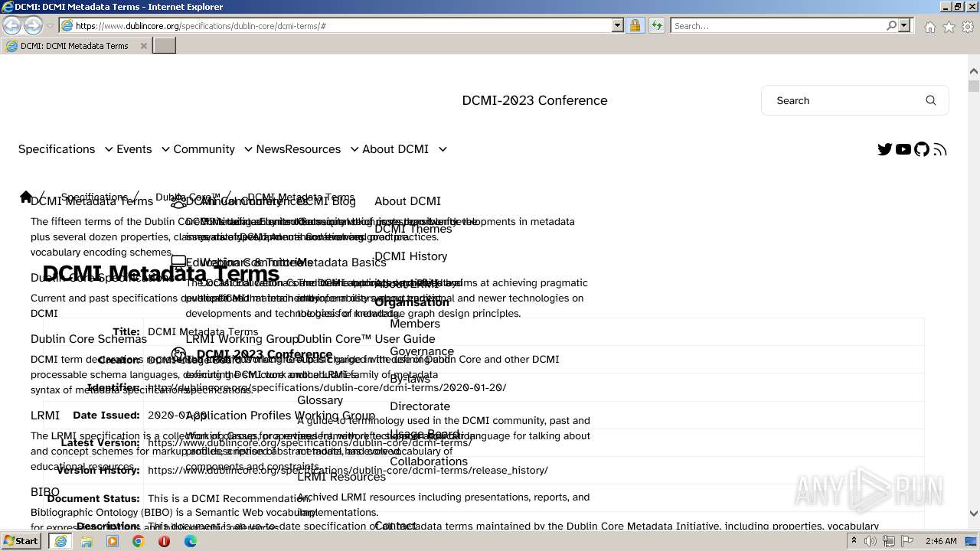
Task: Open DCMI-2023 Conference header link
Action: pyautogui.click(x=534, y=100)
